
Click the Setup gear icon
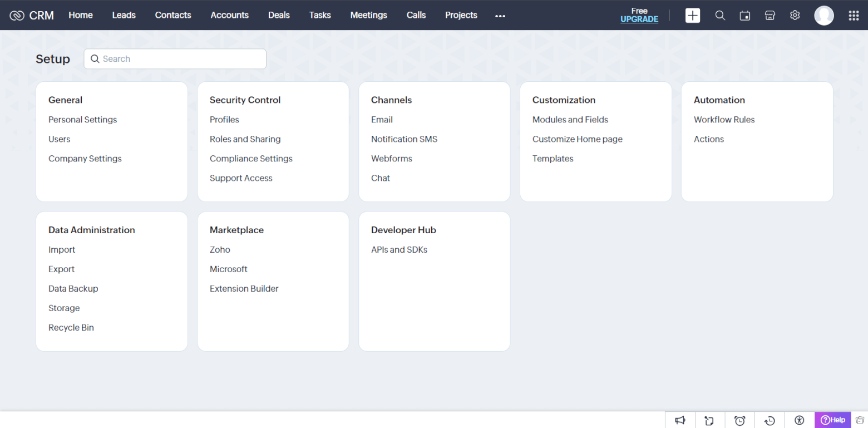(x=795, y=16)
